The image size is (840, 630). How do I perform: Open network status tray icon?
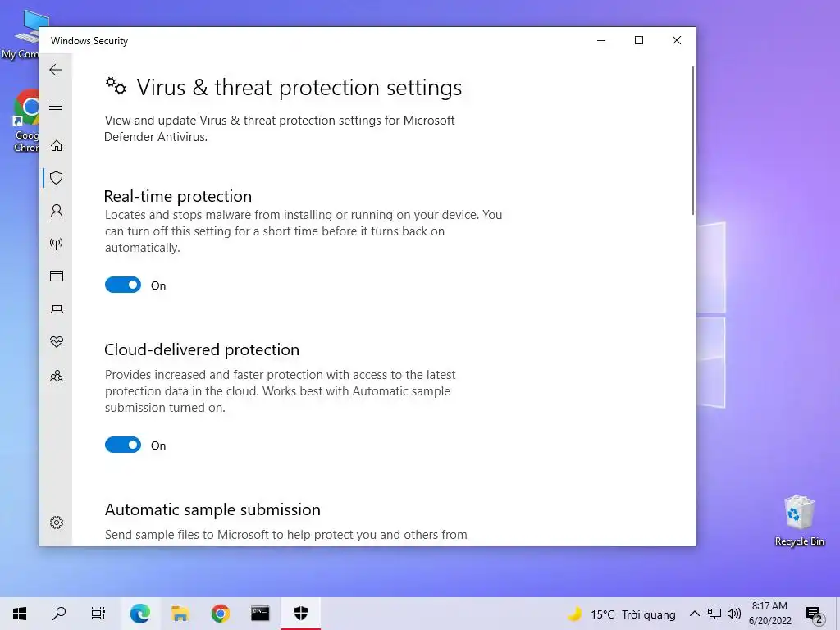[714, 614]
